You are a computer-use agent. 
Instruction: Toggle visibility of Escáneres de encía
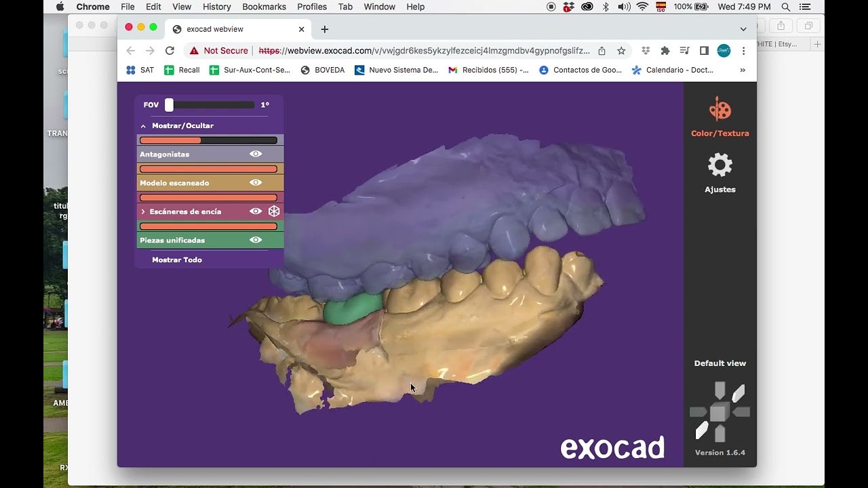[x=256, y=211]
